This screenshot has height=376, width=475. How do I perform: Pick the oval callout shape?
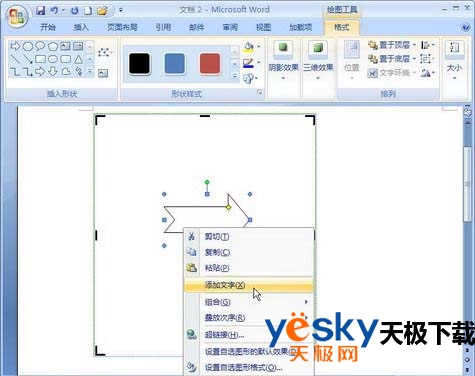tap(40, 46)
